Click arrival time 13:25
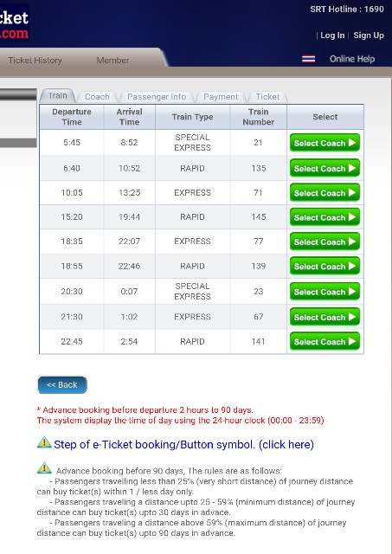This screenshot has height=554, width=392. click(x=129, y=192)
